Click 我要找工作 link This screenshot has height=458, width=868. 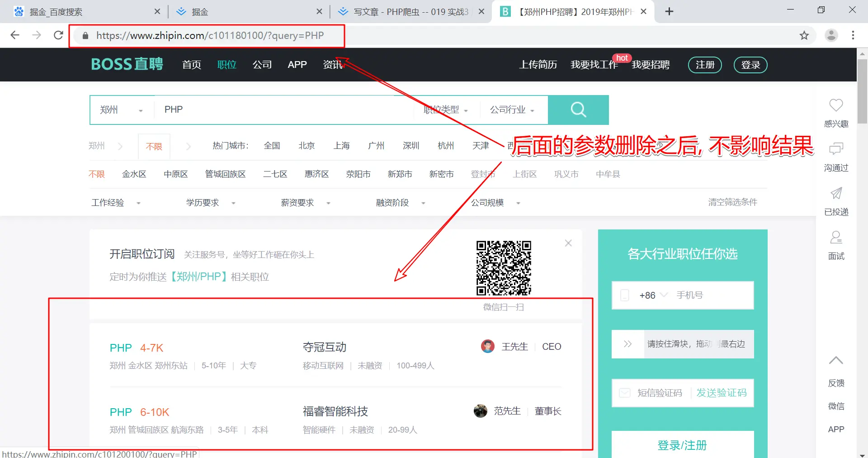pos(594,65)
